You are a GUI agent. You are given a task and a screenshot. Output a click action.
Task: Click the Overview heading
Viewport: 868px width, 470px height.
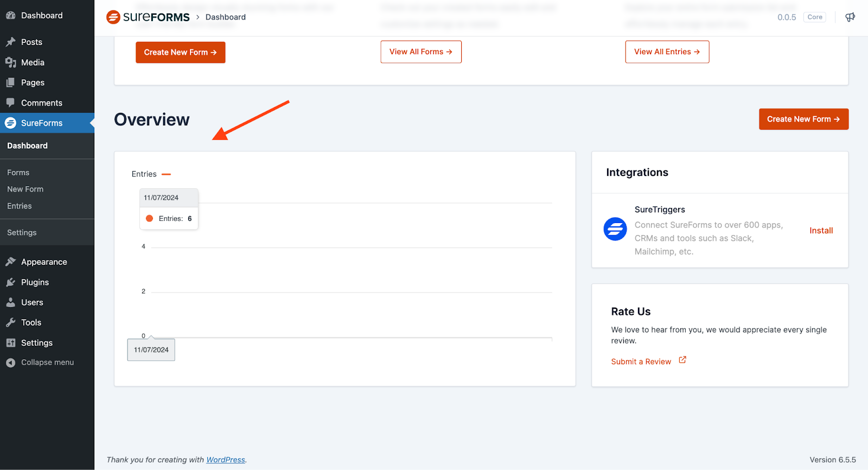[152, 119]
